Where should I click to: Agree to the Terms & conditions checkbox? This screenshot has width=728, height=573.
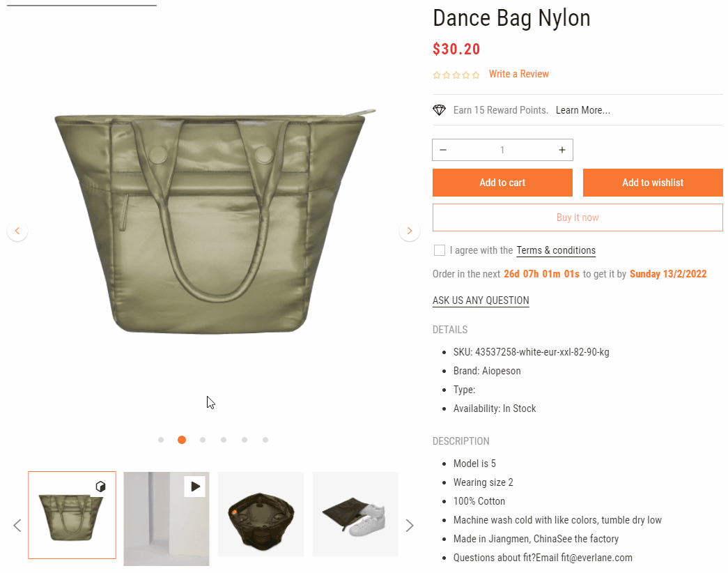click(439, 250)
